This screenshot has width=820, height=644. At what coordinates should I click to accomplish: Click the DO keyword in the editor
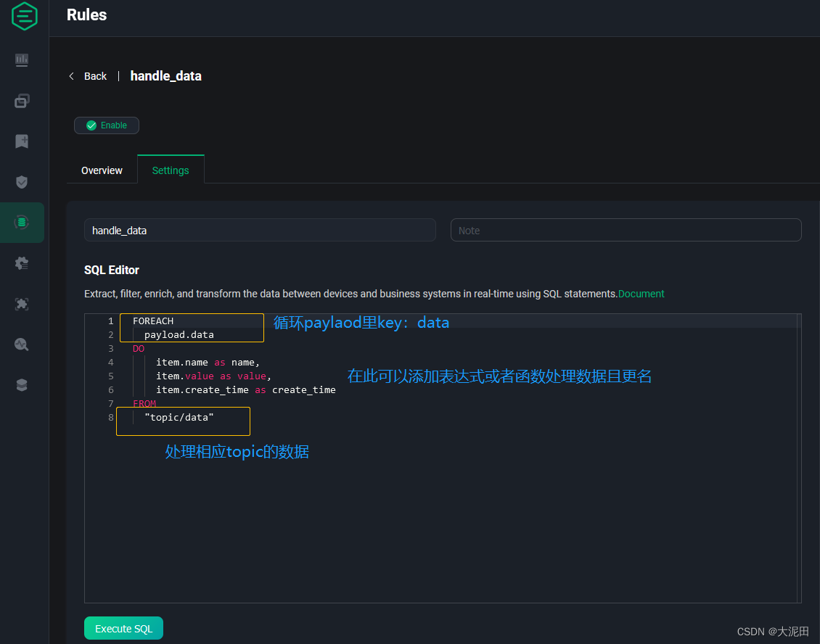139,349
